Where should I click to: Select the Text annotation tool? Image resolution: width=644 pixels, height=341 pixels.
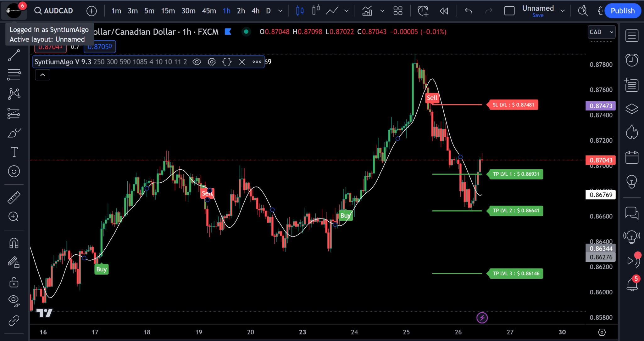click(14, 152)
